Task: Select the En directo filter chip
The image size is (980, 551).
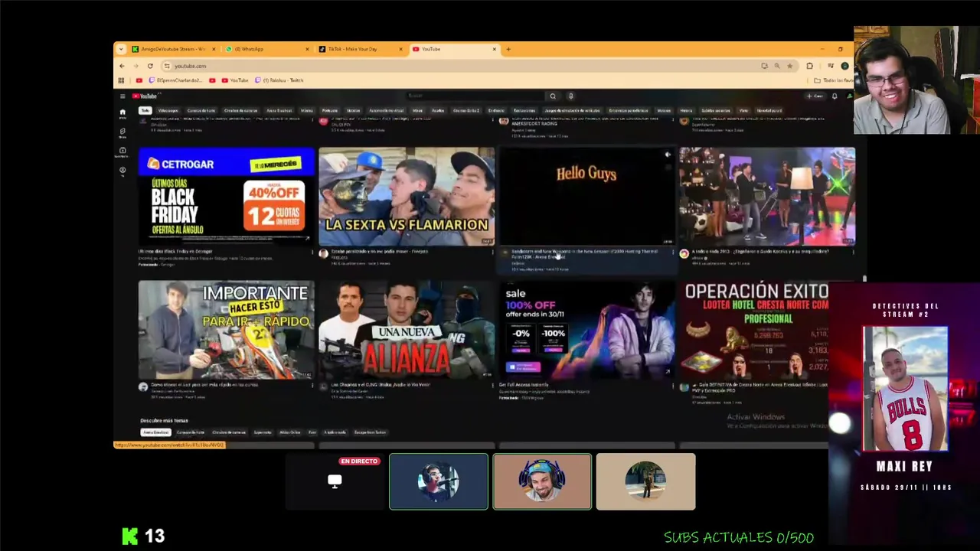Action: click(x=496, y=110)
